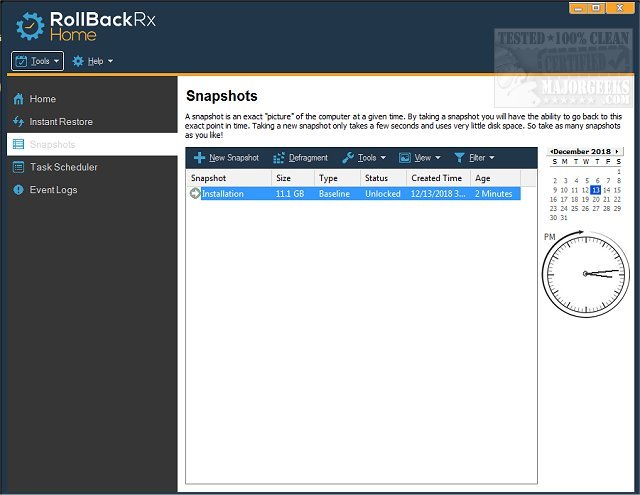Click the 11.1 GB size cell
The image size is (640, 495).
point(290,193)
